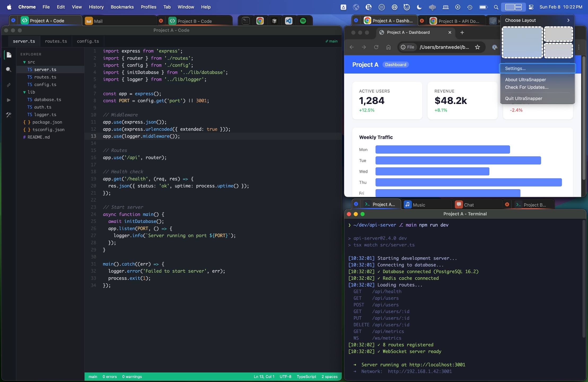Screen dimensions: 588x382
Task: Toggle macOS Control Center in menu bar
Action: click(x=531, y=7)
